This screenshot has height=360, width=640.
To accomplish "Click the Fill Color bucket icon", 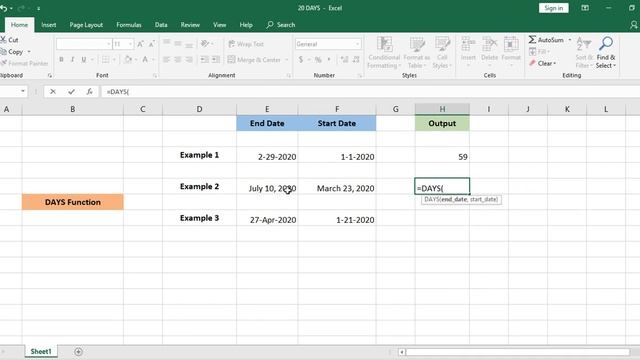I will 128,60.
